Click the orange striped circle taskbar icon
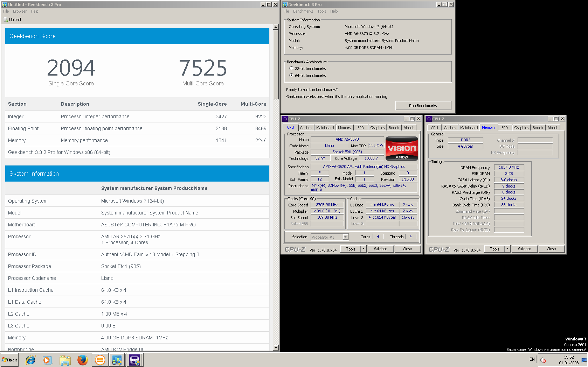This screenshot has height=367, width=588. point(100,360)
